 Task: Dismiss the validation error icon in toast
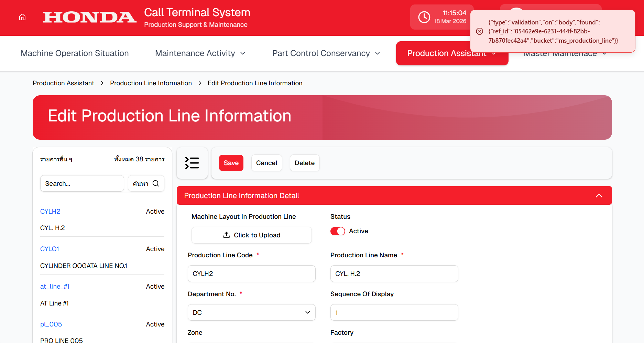click(479, 31)
